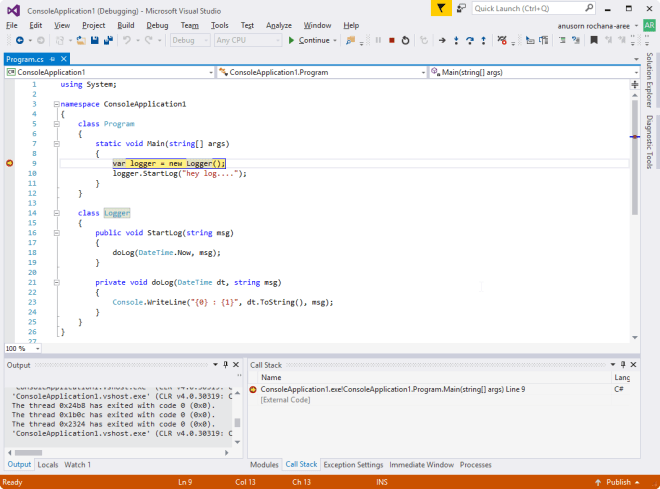Toggle the breakpoint on line 9
The image size is (660, 489).
point(10,162)
